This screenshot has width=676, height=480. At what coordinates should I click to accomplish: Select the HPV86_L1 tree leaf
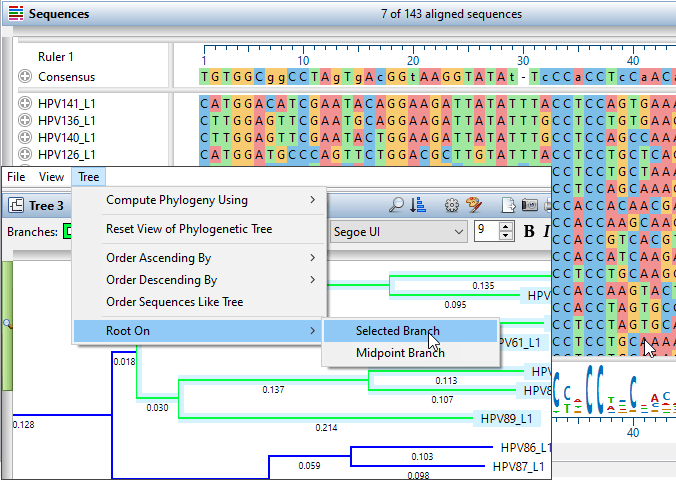click(525, 448)
